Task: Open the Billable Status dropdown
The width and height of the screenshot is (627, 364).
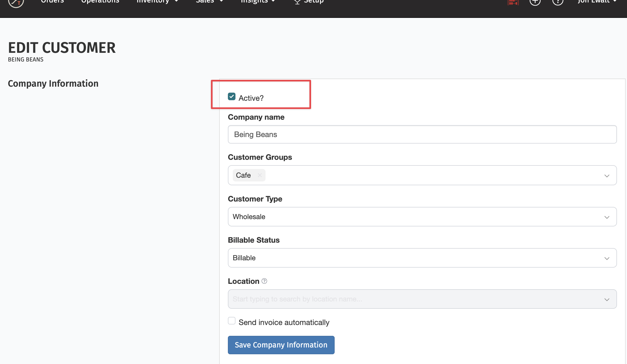Action: (422, 258)
